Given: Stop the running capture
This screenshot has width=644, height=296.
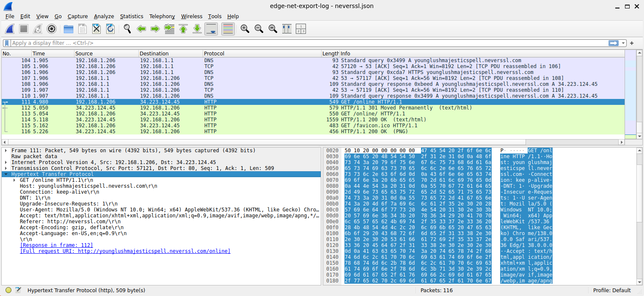Looking at the screenshot, I should pos(24,29).
